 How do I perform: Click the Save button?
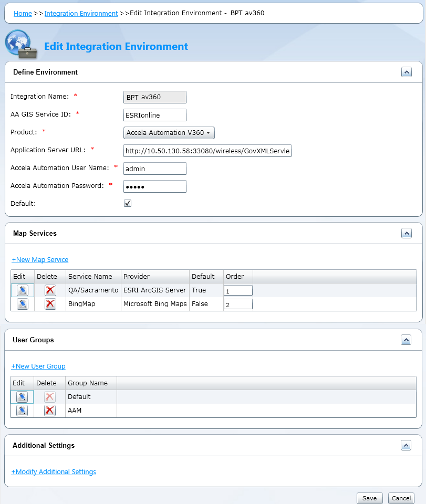point(369,498)
